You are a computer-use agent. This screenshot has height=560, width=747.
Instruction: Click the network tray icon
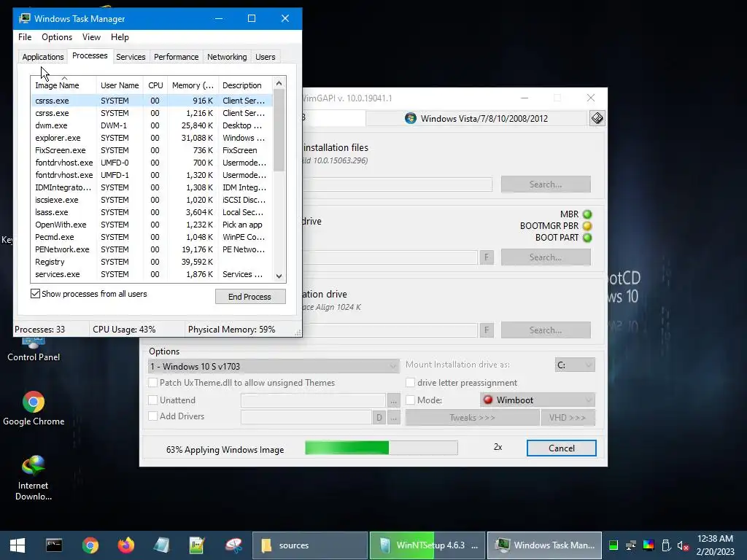(x=631, y=545)
